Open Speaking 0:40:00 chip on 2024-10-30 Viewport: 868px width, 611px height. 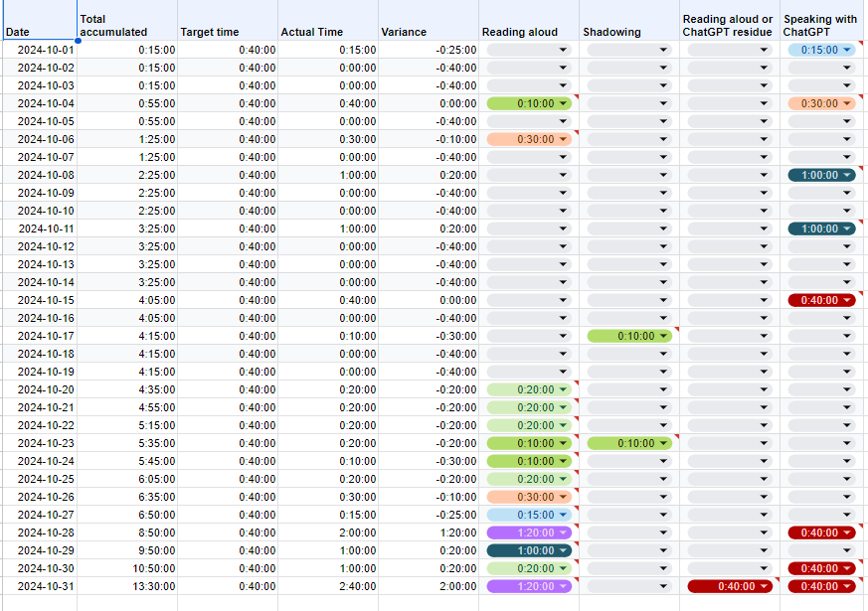821,568
